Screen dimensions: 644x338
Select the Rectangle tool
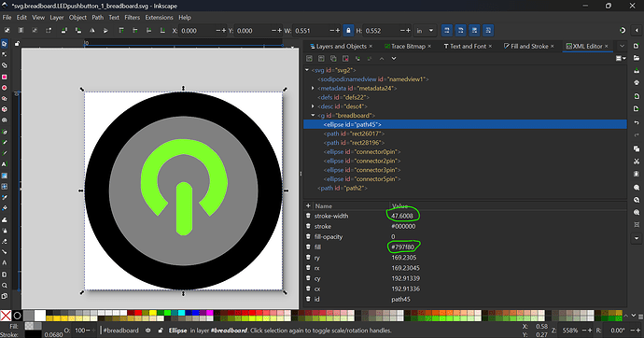pos(5,77)
